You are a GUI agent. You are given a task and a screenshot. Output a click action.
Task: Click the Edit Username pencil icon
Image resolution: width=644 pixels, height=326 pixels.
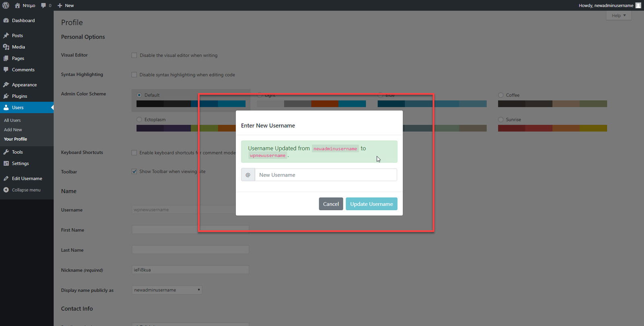(x=6, y=178)
